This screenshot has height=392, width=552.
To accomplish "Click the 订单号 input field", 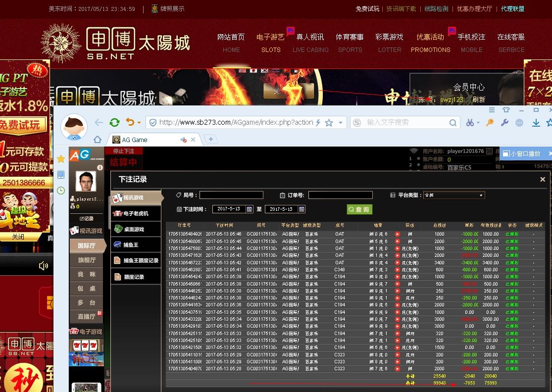I will coord(341,195).
